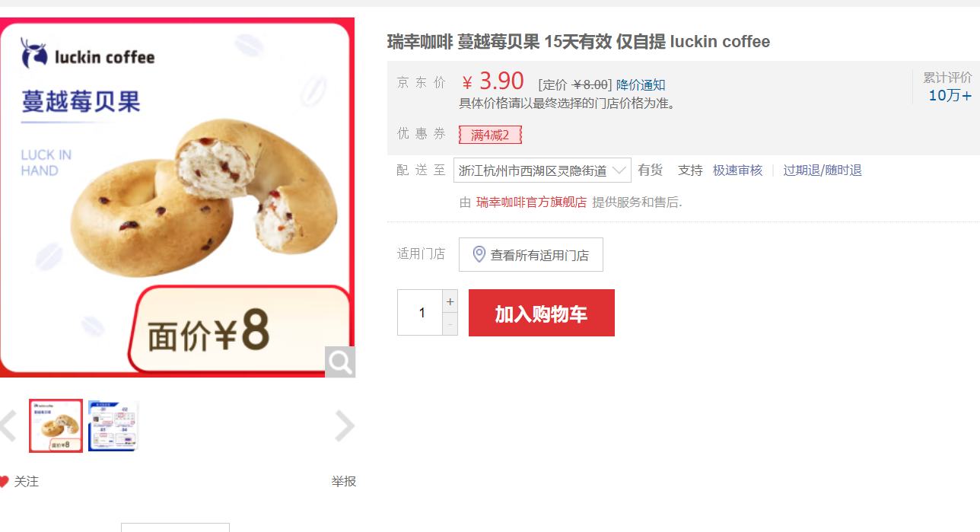Image resolution: width=980 pixels, height=532 pixels.
Task: Click the 极速审核 link
Action: point(737,170)
